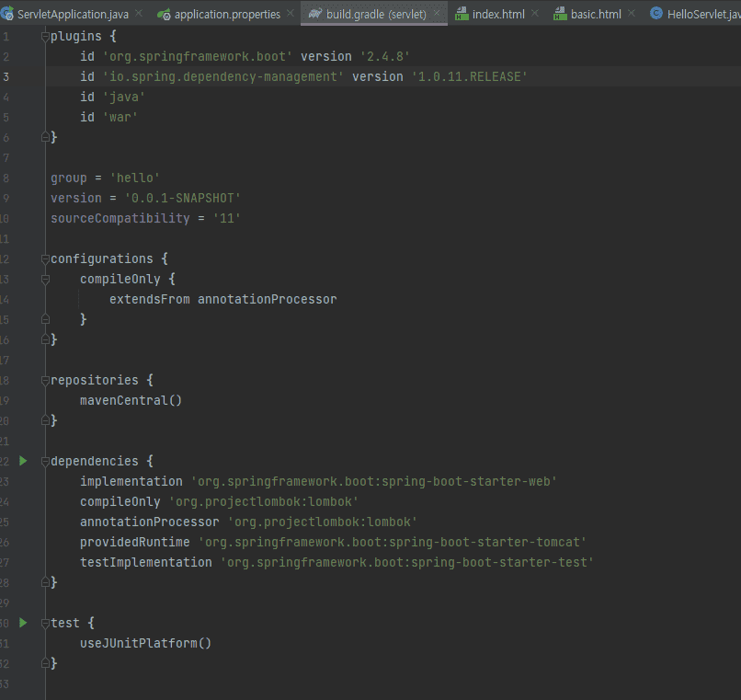Click the sourceCompatibility '11' value
The width and height of the screenshot is (741, 700).
point(227,218)
